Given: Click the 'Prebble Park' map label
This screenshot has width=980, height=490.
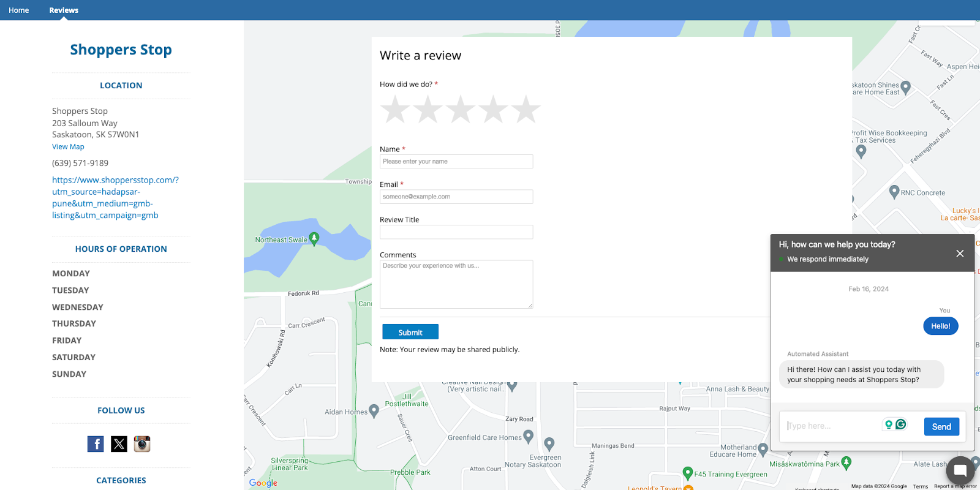Looking at the screenshot, I should [410, 472].
